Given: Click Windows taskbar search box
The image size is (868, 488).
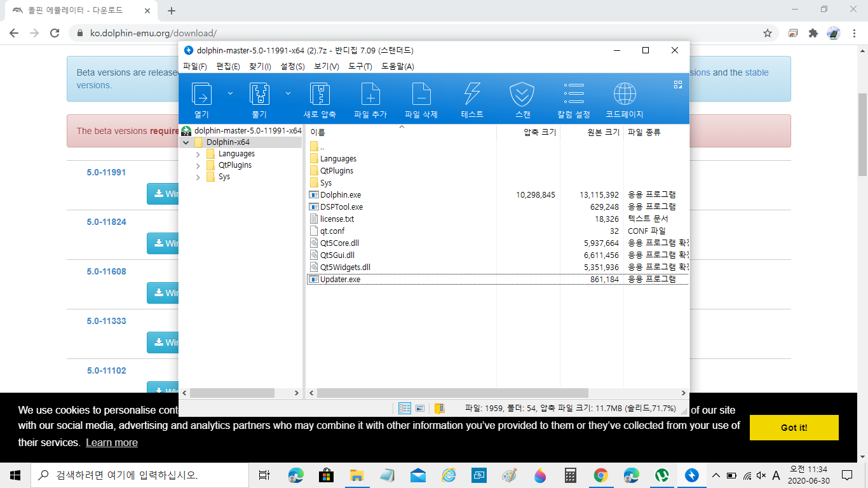Looking at the screenshot, I should [140, 475].
